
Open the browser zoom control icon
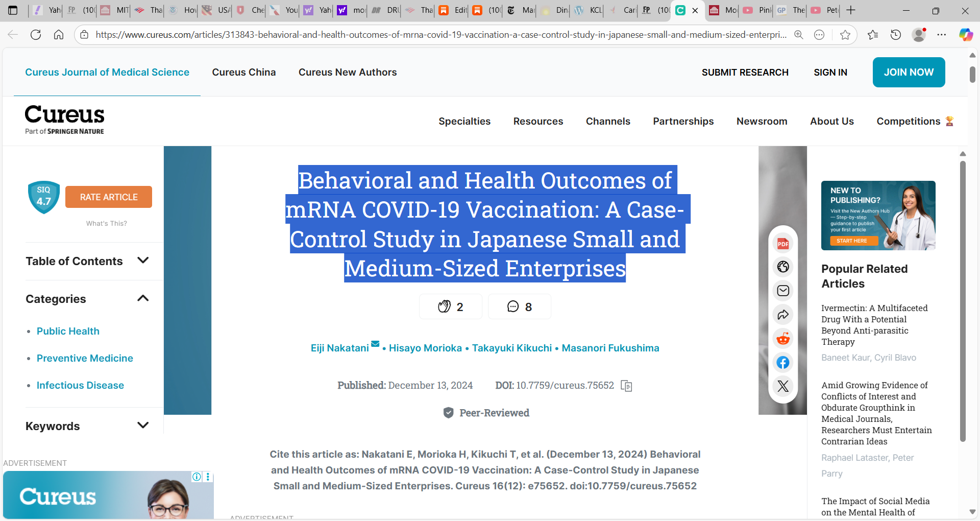pyautogui.click(x=799, y=35)
